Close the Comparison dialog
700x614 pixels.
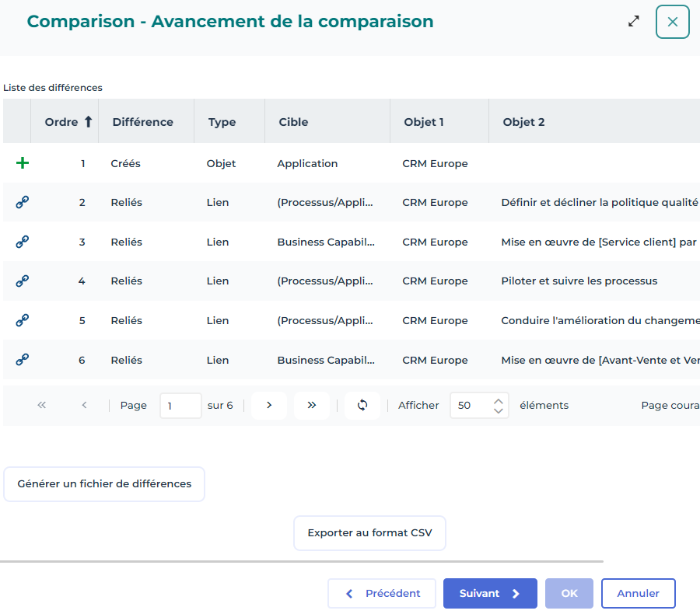tap(673, 22)
